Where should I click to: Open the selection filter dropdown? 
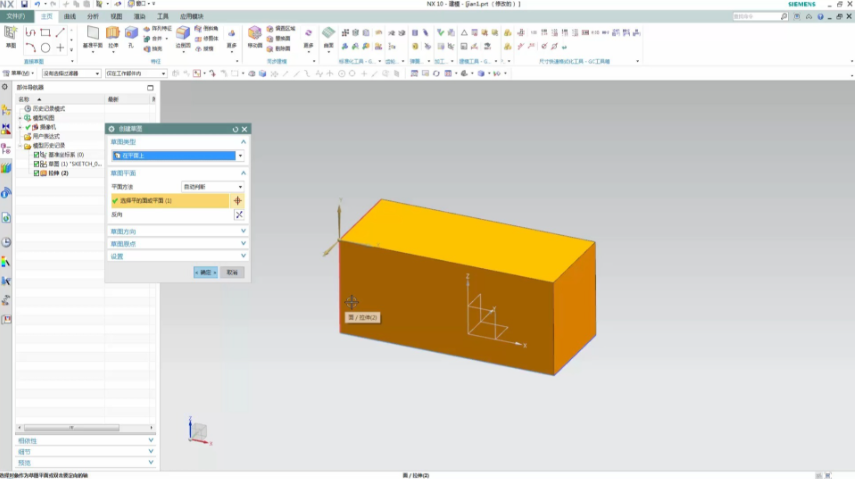click(71, 74)
